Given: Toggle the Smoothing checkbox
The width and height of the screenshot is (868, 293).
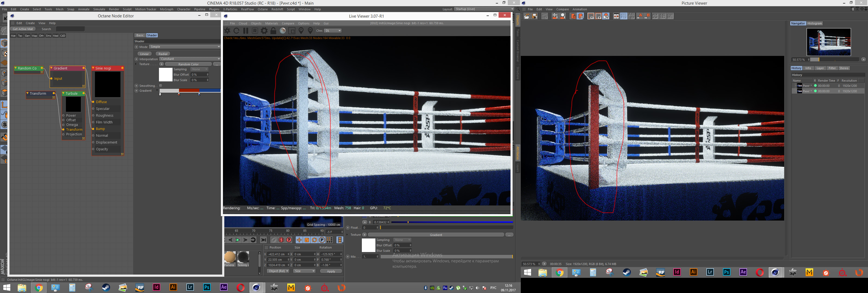Looking at the screenshot, I should (161, 86).
